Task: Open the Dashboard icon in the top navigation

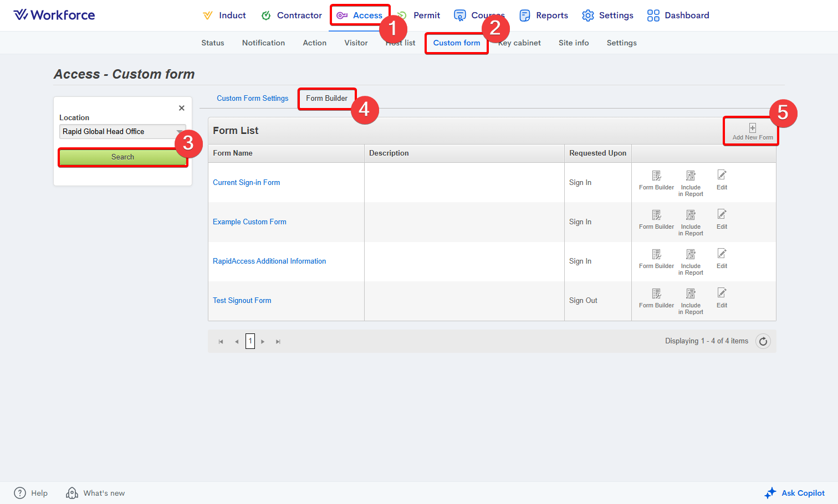Action: (x=653, y=16)
